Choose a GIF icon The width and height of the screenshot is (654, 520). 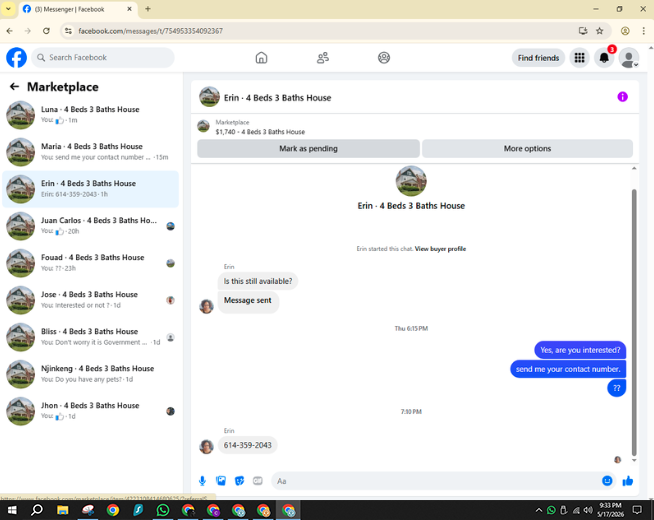click(x=258, y=481)
